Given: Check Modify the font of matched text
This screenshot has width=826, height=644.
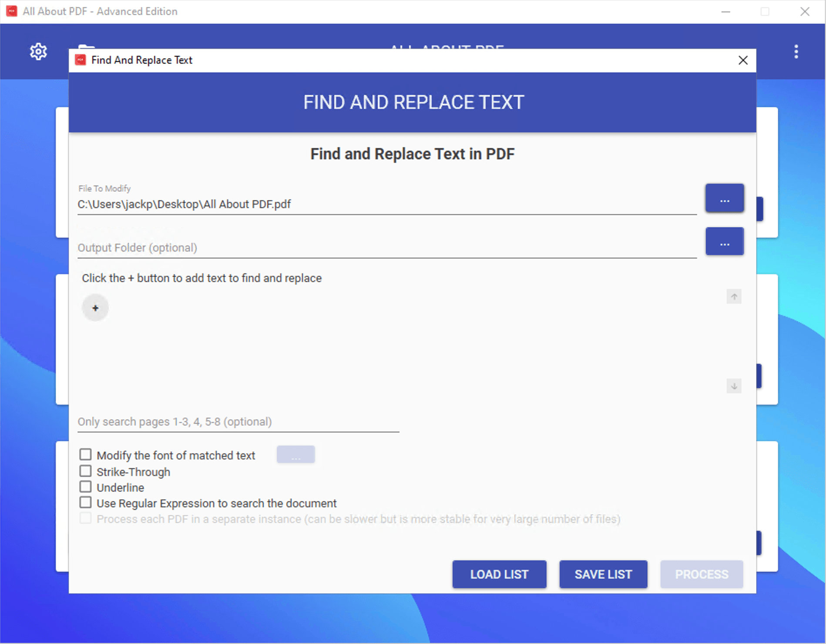Looking at the screenshot, I should coord(85,454).
